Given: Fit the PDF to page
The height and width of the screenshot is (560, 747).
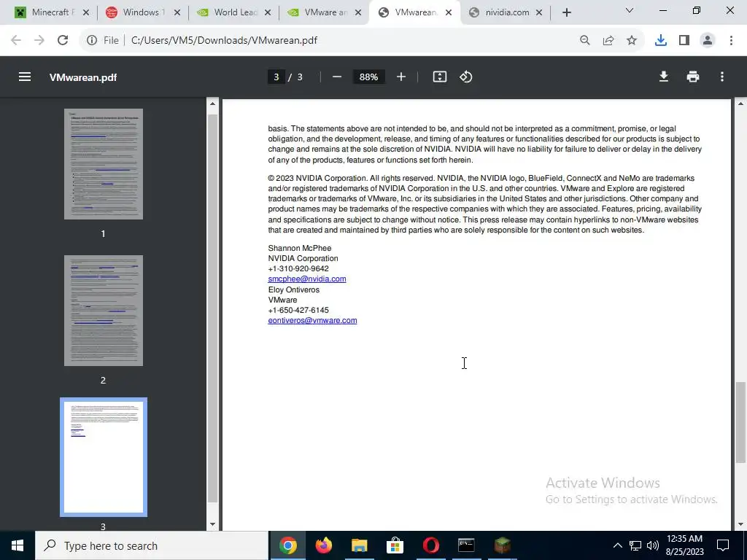Looking at the screenshot, I should tap(440, 77).
